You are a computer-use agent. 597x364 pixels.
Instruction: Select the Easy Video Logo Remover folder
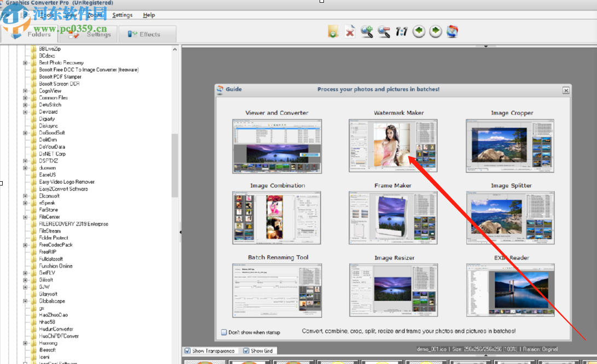[x=66, y=182]
